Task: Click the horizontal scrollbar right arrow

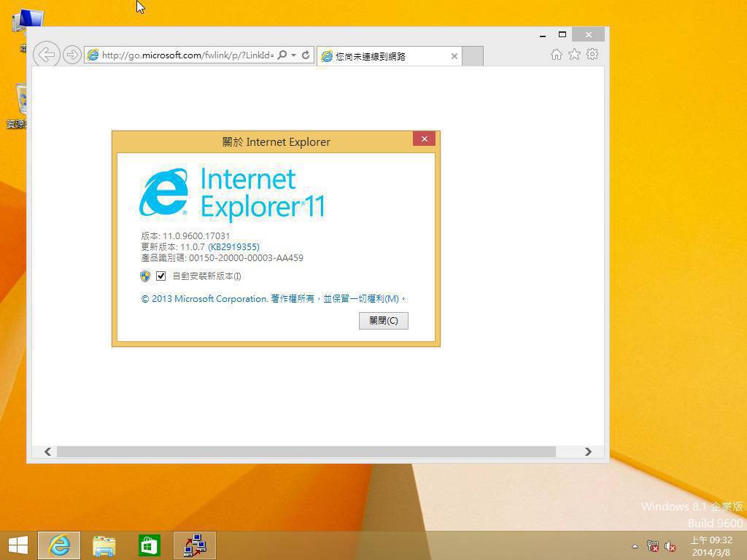Action: (x=589, y=451)
